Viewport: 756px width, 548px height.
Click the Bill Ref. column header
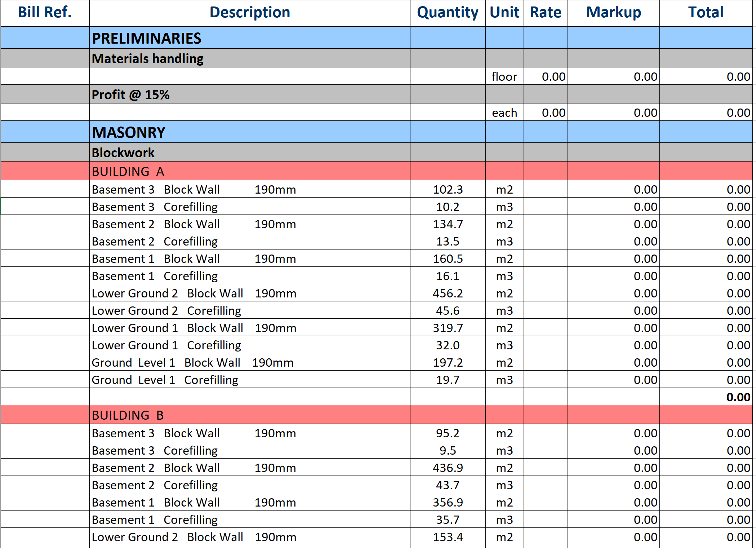pyautogui.click(x=45, y=13)
